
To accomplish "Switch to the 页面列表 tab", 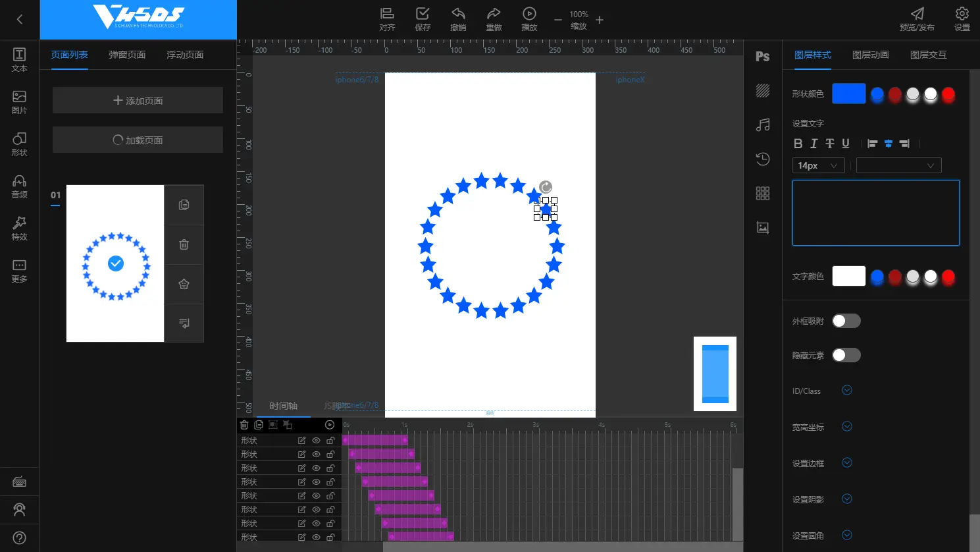I will coord(69,55).
